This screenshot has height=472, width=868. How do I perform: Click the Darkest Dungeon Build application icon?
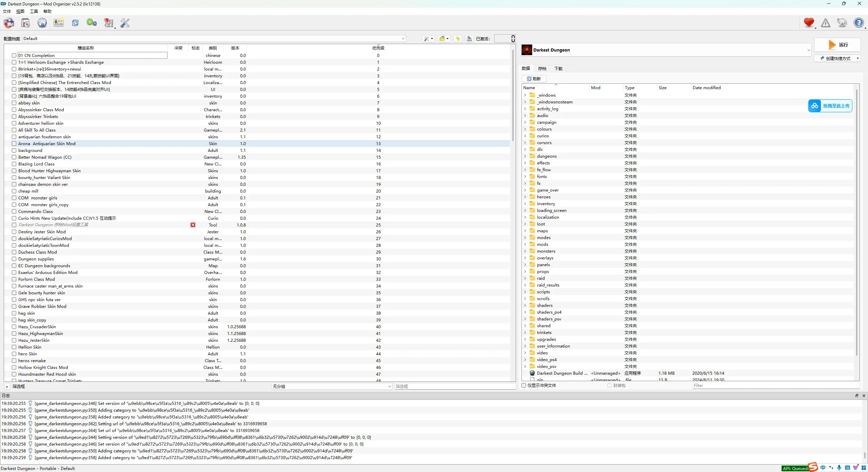[532, 373]
